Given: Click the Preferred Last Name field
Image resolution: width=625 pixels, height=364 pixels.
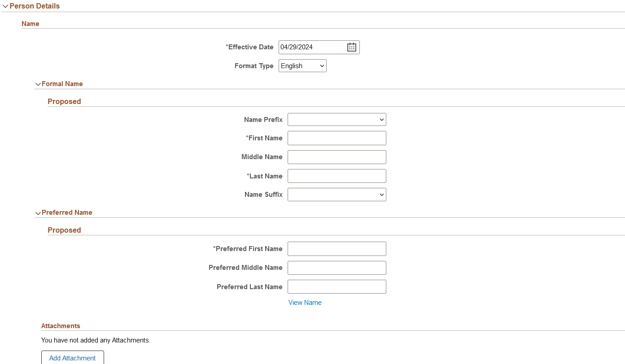Looking at the screenshot, I should (337, 286).
